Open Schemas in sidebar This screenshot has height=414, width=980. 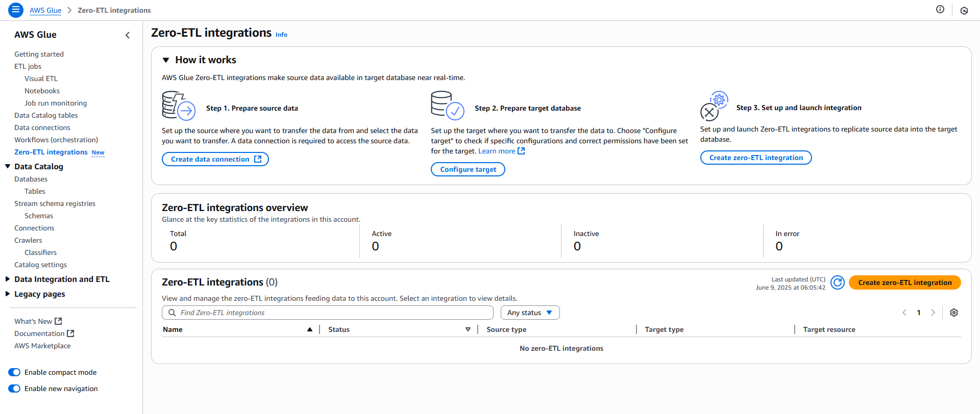39,216
